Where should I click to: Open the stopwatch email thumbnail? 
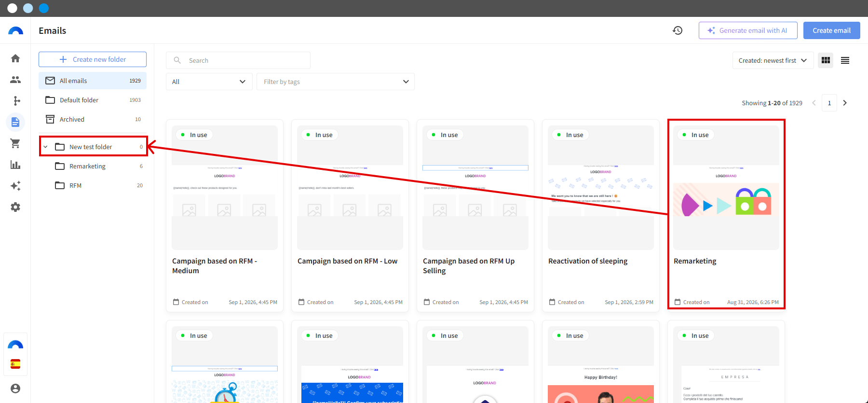(225, 364)
